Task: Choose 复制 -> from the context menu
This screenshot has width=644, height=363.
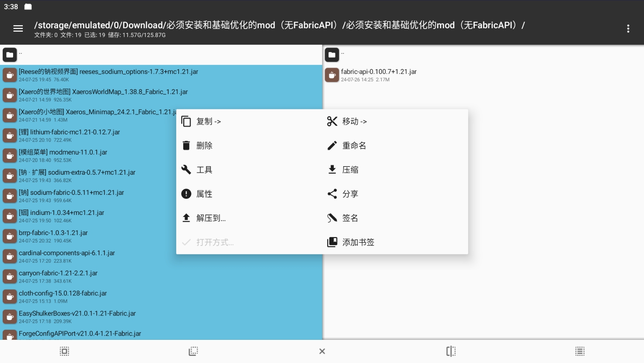Action: point(249,121)
